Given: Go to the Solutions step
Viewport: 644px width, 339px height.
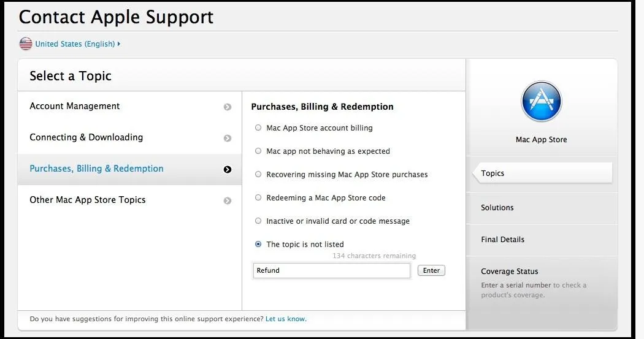Looking at the screenshot, I should pos(542,208).
